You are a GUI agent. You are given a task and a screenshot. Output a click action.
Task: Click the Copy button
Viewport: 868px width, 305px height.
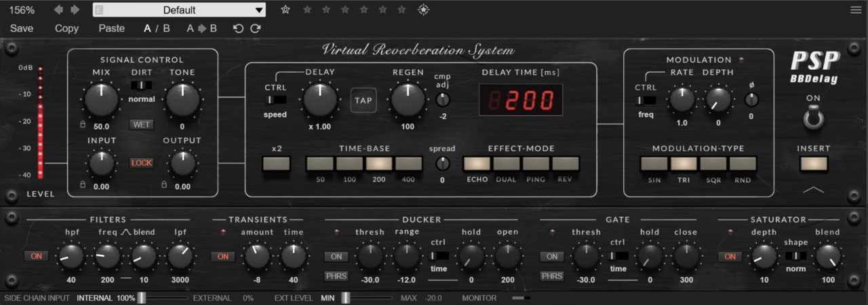click(x=66, y=28)
